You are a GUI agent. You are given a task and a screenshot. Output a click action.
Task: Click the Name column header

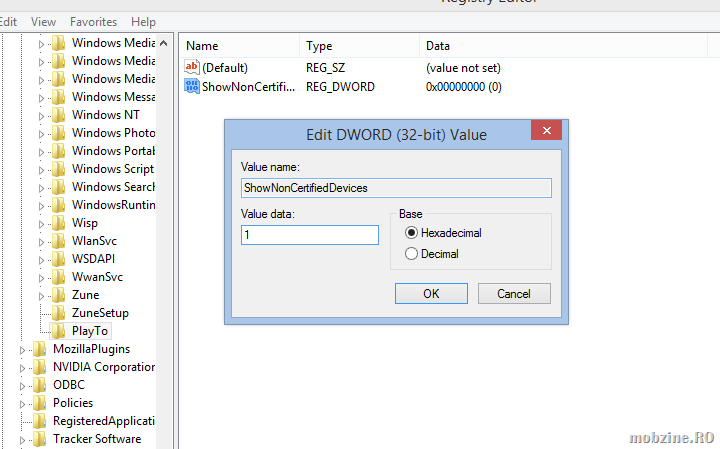pos(241,46)
